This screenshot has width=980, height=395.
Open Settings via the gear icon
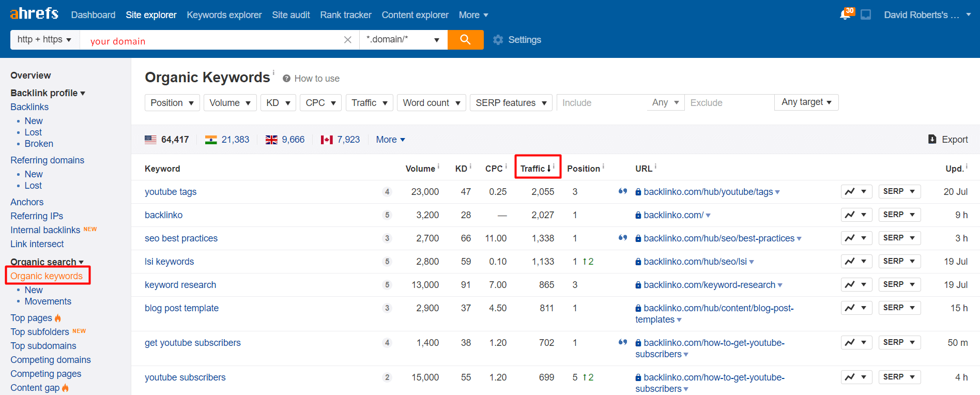coord(498,40)
